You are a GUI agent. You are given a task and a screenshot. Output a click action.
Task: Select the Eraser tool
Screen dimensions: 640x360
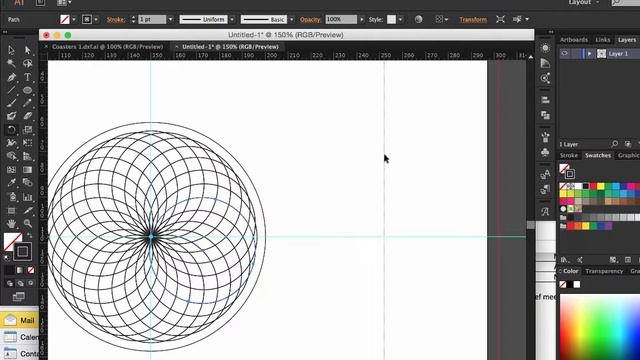pos(27,116)
